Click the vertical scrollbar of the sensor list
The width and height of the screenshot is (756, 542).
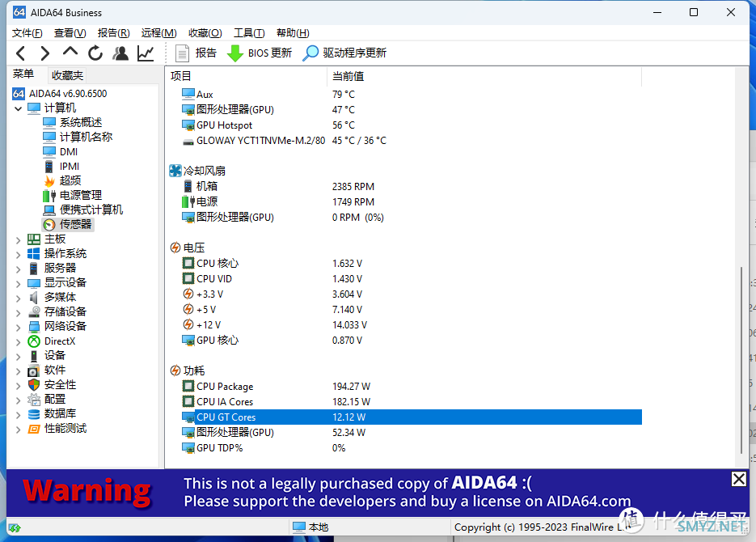pyautogui.click(x=741, y=359)
